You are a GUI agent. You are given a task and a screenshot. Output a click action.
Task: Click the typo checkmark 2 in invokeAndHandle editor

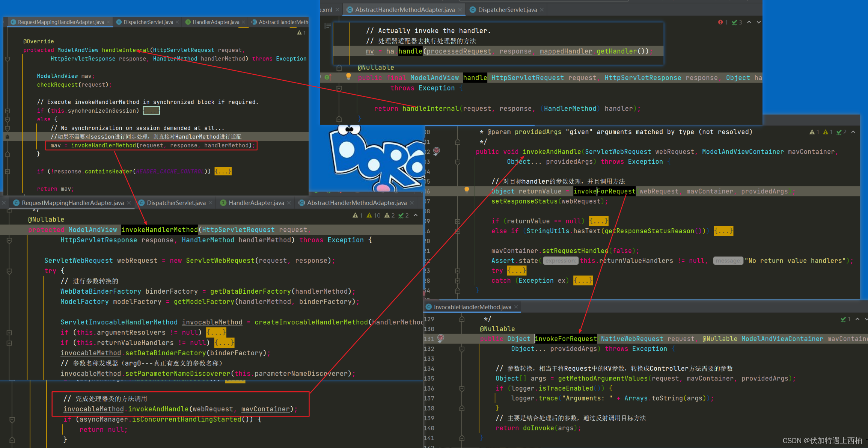coord(841,132)
